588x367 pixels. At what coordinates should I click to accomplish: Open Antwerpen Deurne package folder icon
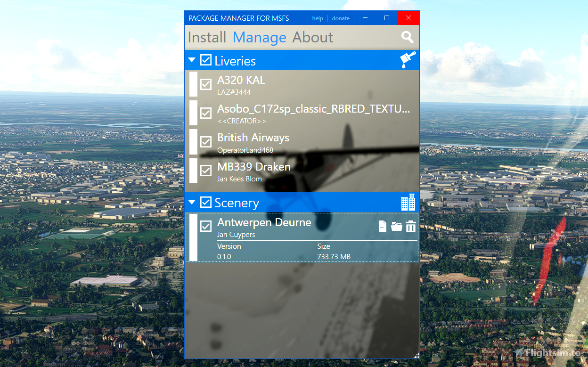click(x=397, y=226)
